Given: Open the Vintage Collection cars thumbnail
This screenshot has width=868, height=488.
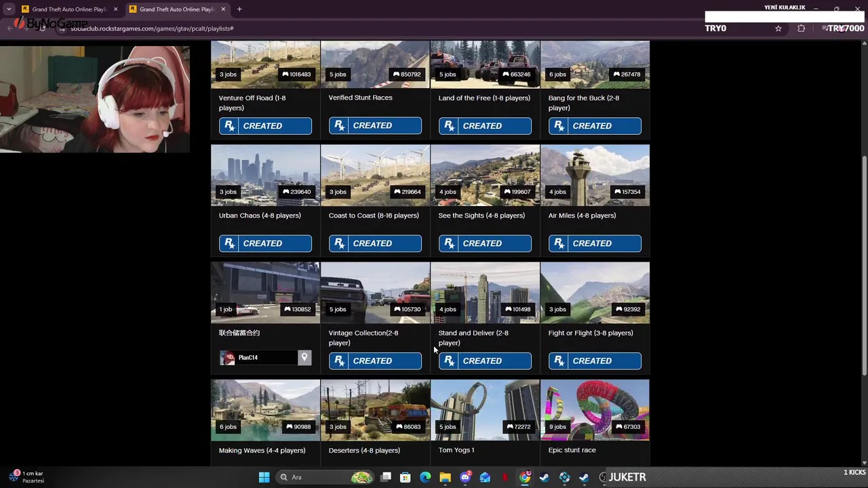Looking at the screenshot, I should 375,292.
